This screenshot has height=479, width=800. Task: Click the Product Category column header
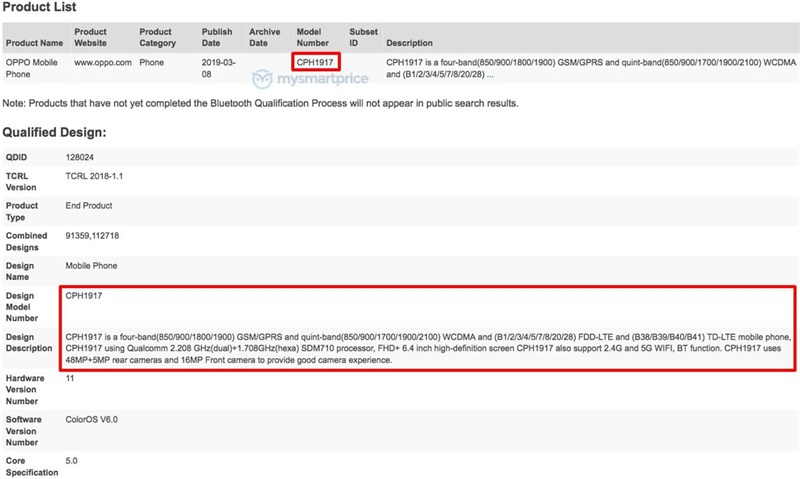tap(157, 37)
